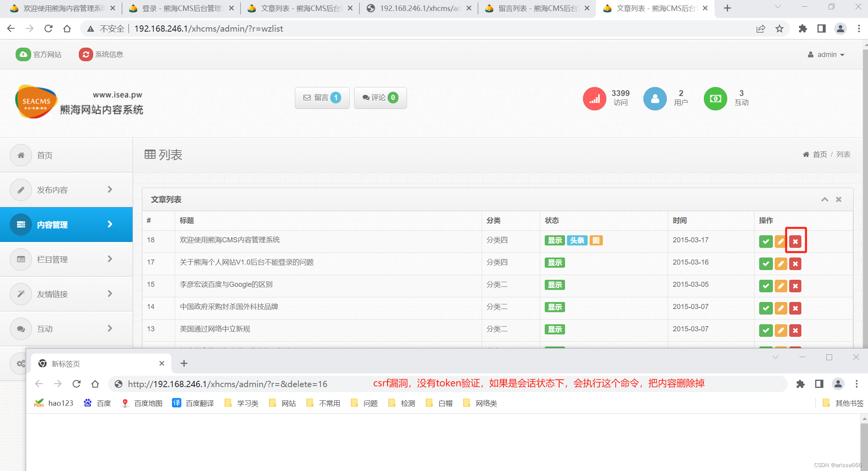Click the green checkmark for article 17
The height and width of the screenshot is (471, 868).
[766, 264]
